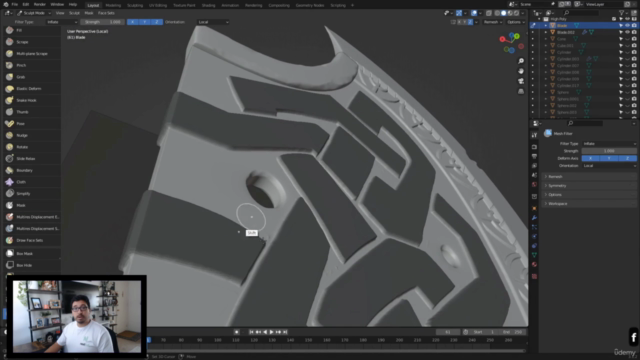This screenshot has height=360, width=640.
Task: Open the Modifiers wrench properties tab
Action: click(534, 218)
